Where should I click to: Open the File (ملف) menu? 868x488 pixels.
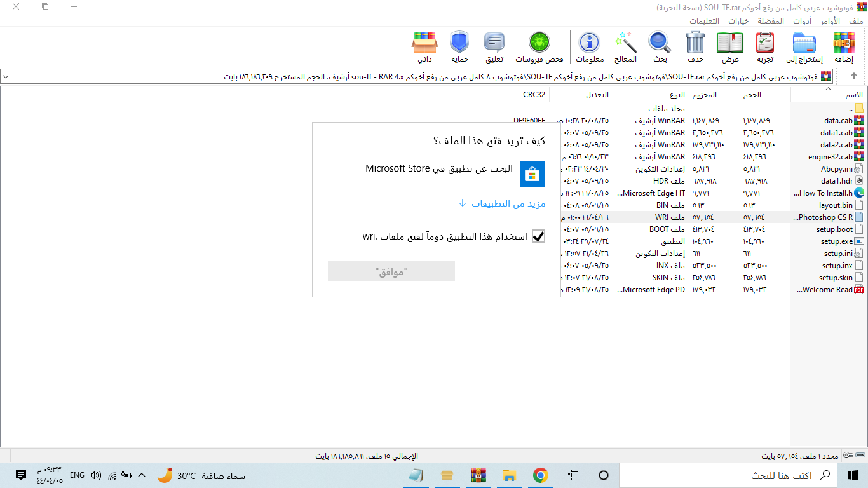pos(857,21)
